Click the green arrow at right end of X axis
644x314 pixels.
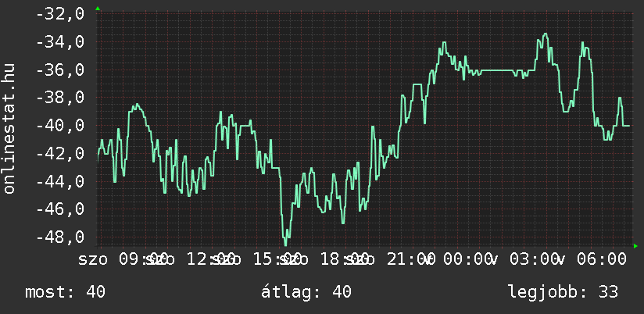pyautogui.click(x=635, y=246)
